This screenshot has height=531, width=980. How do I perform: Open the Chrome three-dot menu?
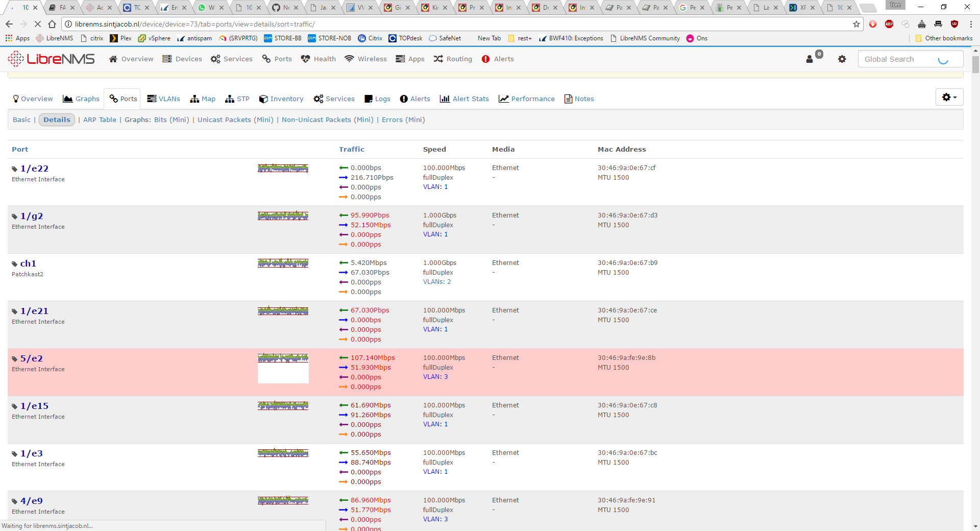coord(971,24)
